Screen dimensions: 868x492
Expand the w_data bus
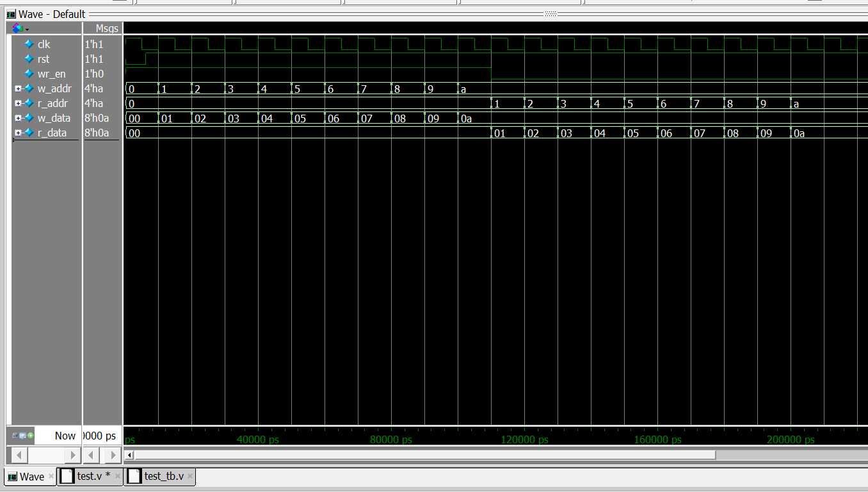[x=18, y=118]
